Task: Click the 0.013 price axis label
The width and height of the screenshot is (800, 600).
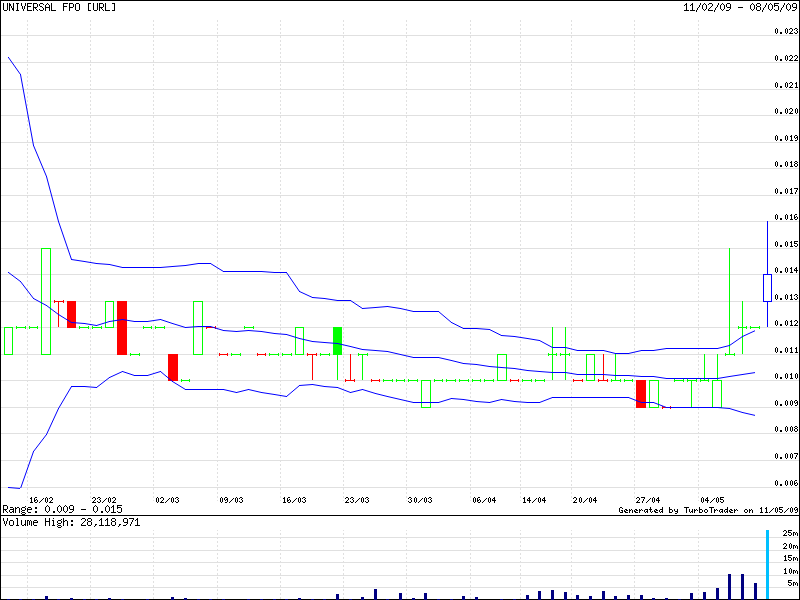Action: click(785, 297)
